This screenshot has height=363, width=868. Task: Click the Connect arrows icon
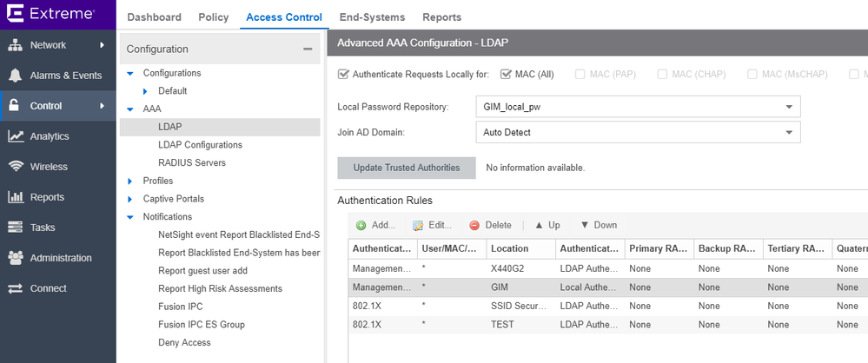pyautogui.click(x=15, y=288)
